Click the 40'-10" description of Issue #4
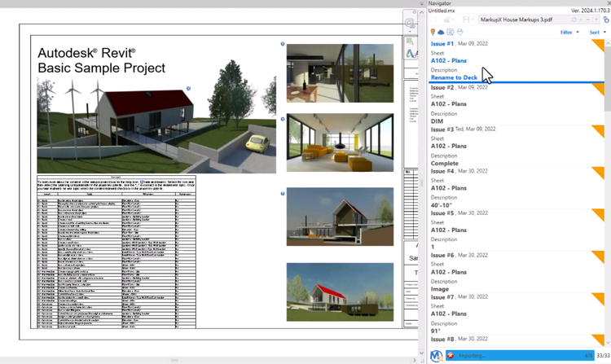 441,205
